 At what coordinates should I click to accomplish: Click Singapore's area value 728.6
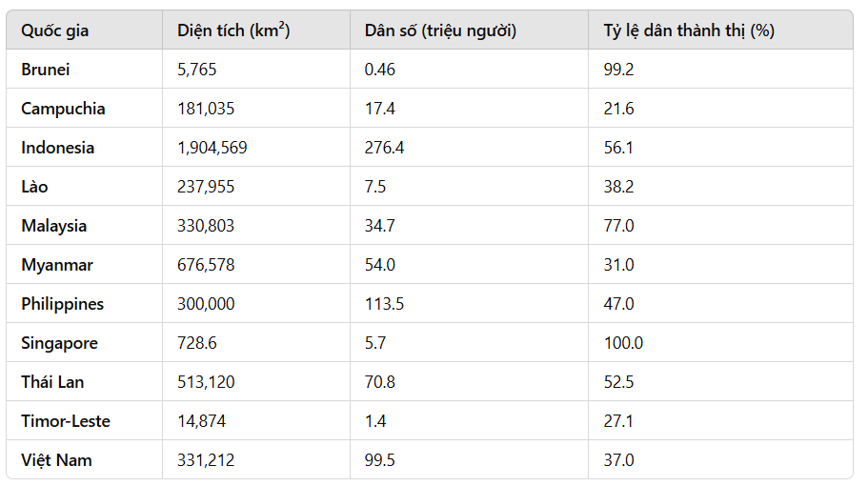(198, 343)
